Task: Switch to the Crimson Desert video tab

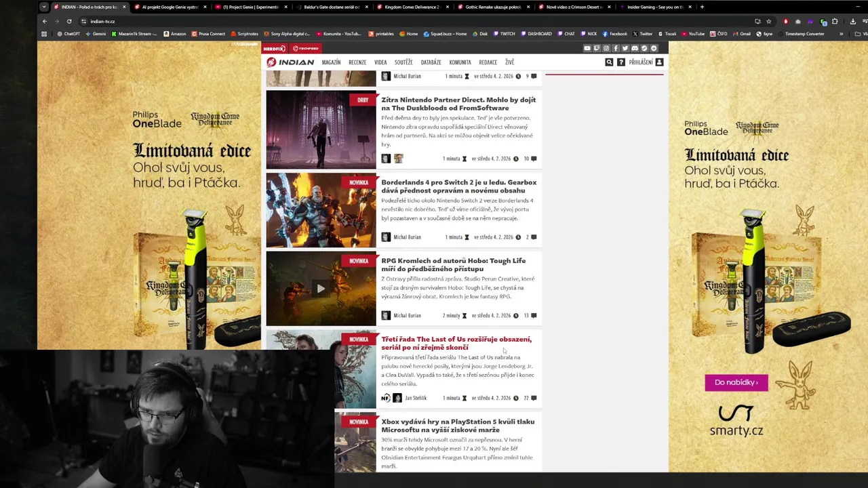Action: 573,7
